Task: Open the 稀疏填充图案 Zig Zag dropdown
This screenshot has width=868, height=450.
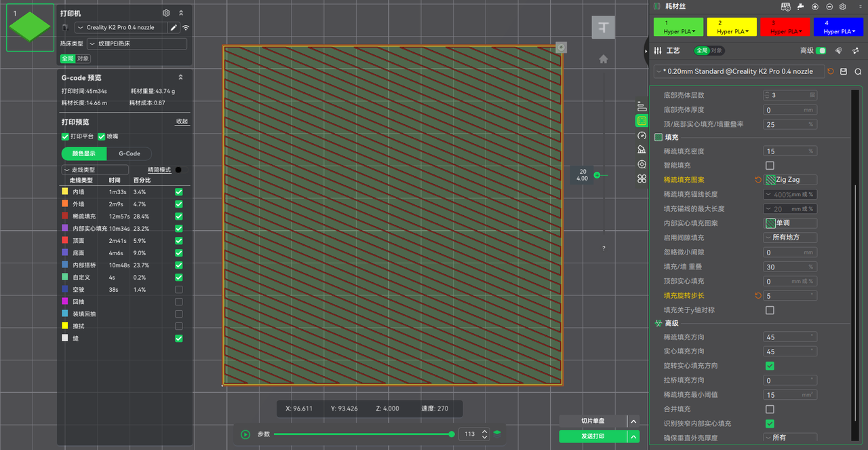Action: coord(790,180)
